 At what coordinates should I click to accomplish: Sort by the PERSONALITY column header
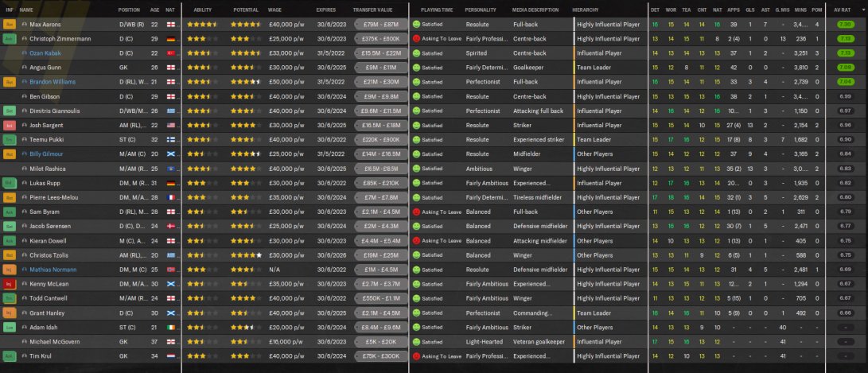[481, 10]
